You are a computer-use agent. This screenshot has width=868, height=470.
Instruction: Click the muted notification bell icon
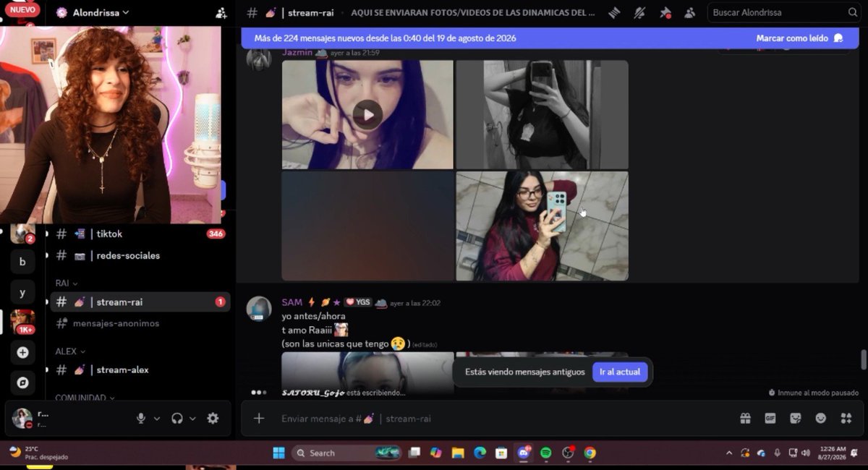coord(639,12)
